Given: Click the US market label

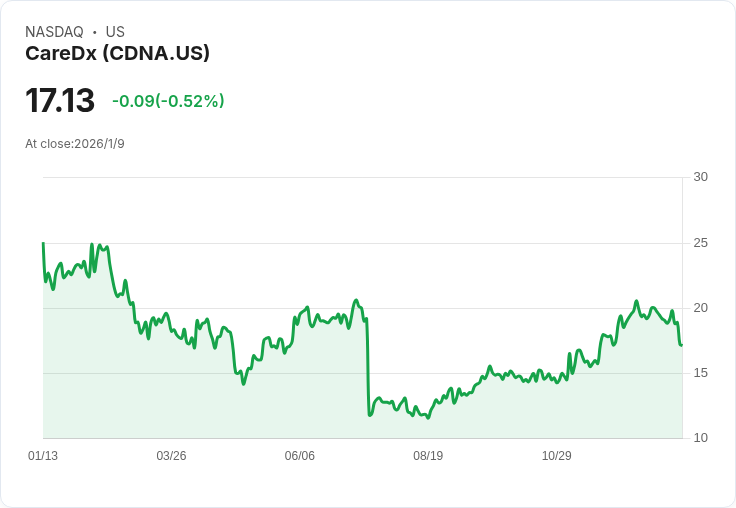Looking at the screenshot, I should [115, 32].
